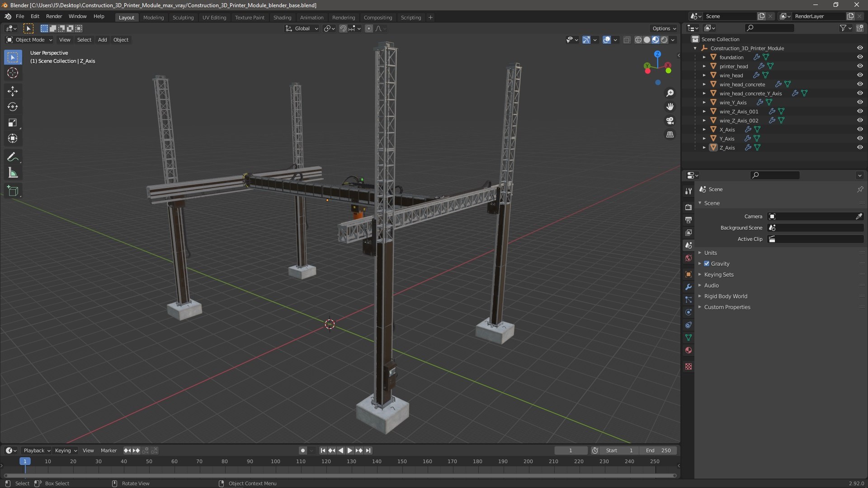Viewport: 868px width, 488px height.
Task: Jump to the end frame
Action: (368, 450)
